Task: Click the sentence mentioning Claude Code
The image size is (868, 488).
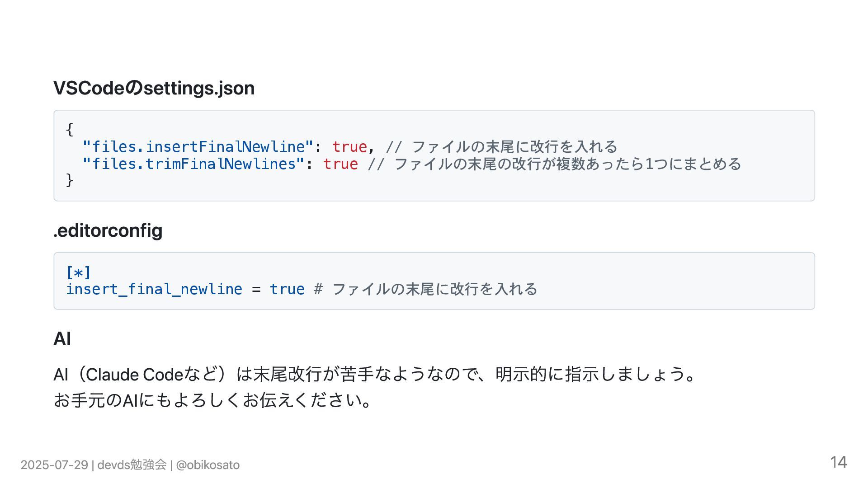Action: click(374, 374)
